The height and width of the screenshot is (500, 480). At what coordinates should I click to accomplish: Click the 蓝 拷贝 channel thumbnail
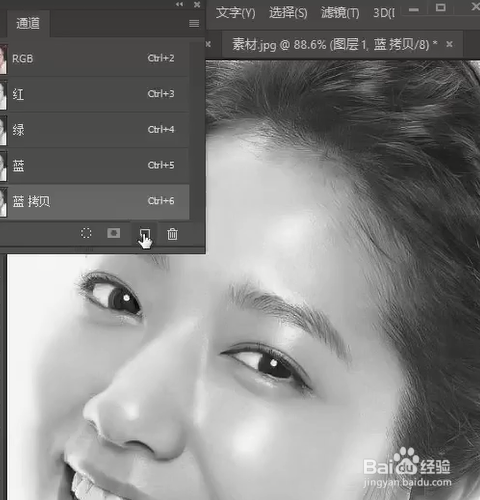click(3, 202)
